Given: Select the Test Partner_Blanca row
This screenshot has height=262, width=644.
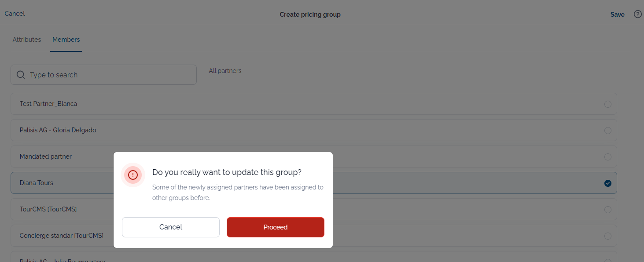Looking at the screenshot, I should tap(314, 104).
